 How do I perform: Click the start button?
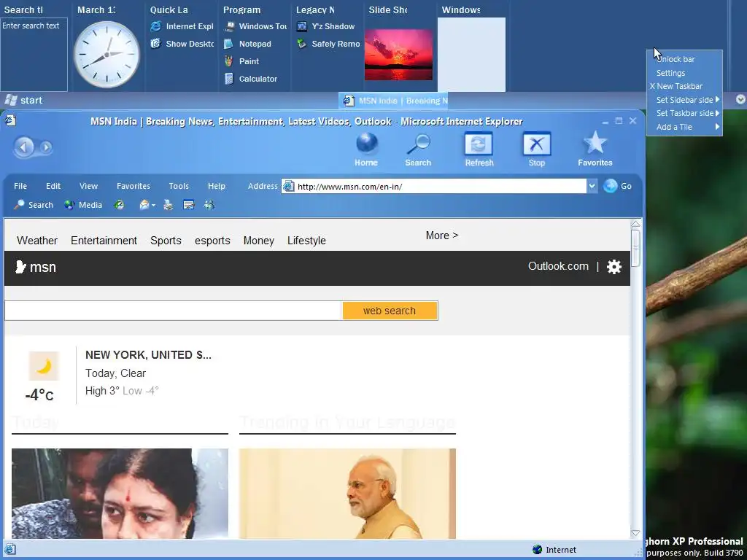[x=23, y=100]
